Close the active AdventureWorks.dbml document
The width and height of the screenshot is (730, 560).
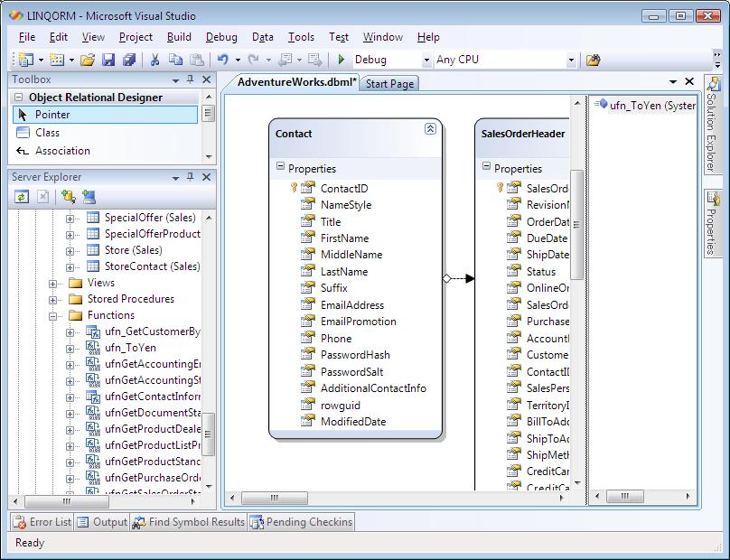689,81
